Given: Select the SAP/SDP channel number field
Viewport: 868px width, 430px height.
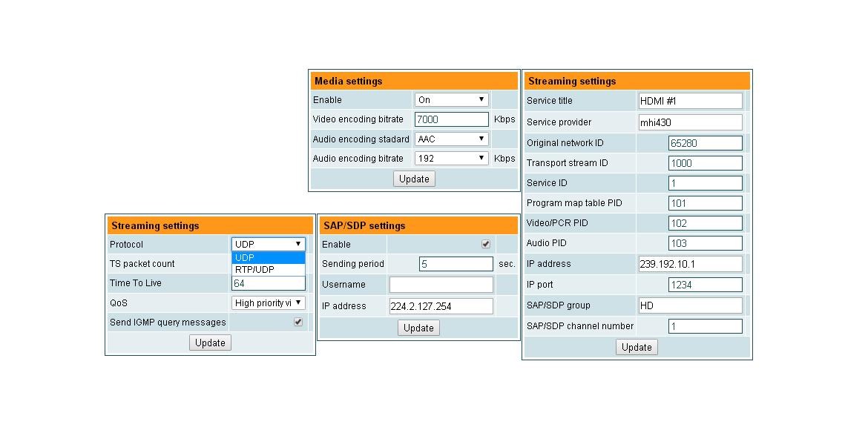Looking at the screenshot, I should (x=705, y=325).
